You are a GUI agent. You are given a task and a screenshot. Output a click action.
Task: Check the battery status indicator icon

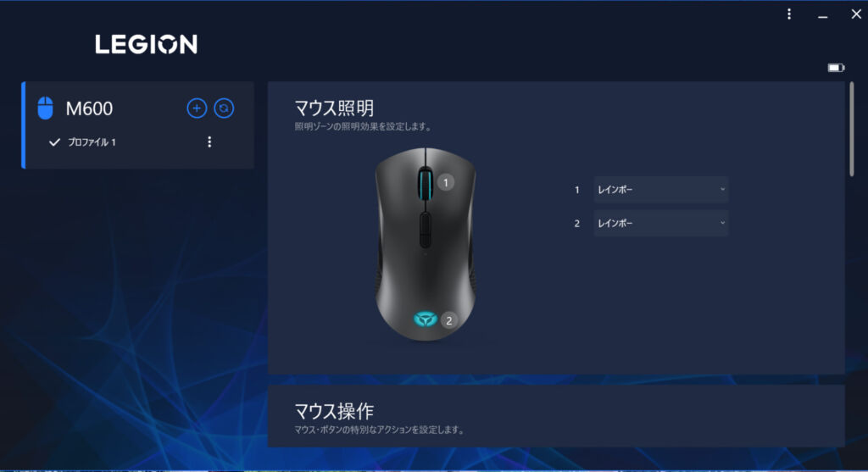point(836,68)
